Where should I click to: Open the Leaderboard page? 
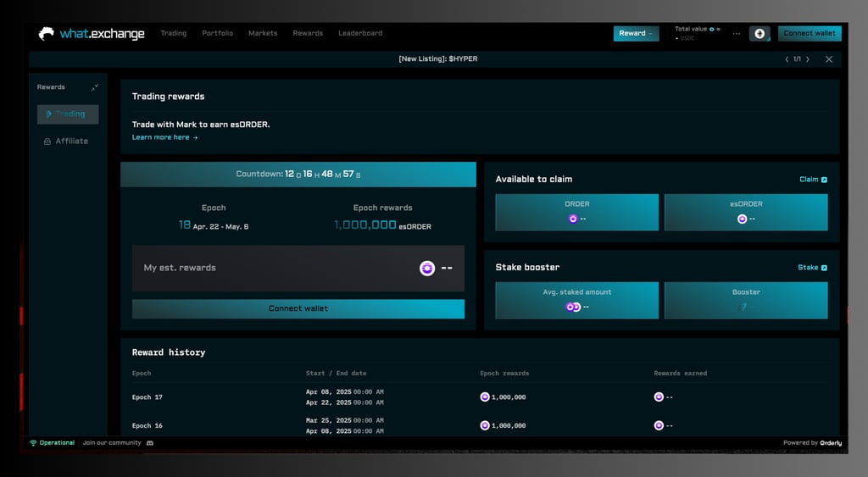pyautogui.click(x=360, y=33)
